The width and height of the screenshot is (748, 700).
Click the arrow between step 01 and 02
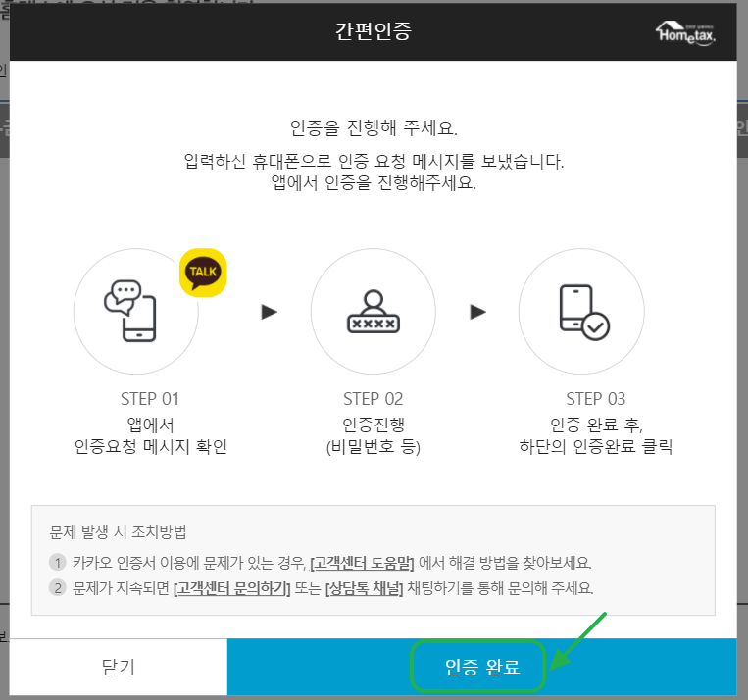[x=269, y=312]
